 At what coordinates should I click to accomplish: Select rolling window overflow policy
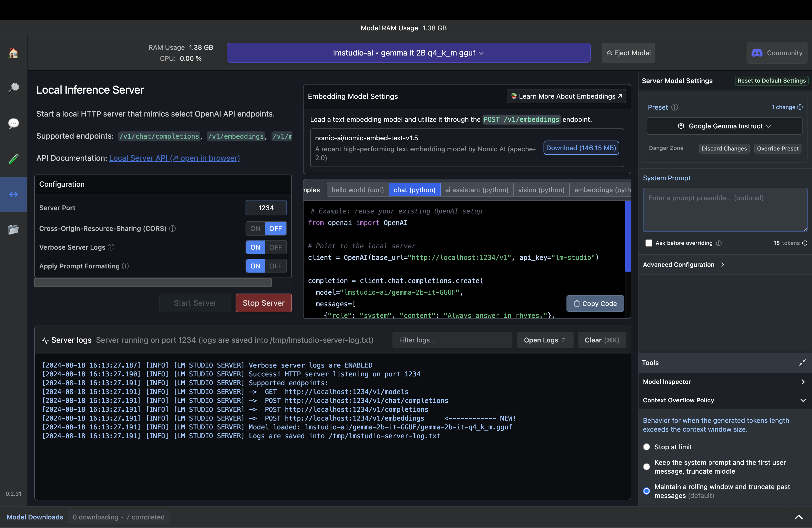pos(647,491)
